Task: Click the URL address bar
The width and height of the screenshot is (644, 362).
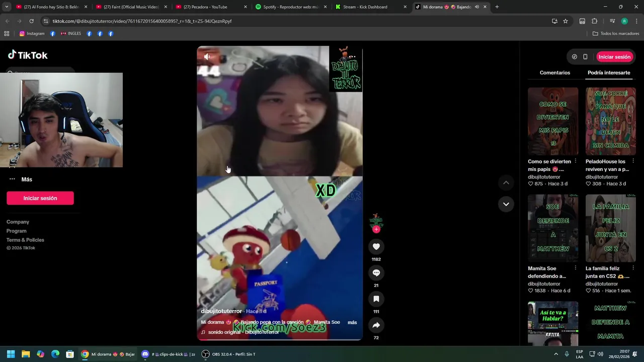Action: [297, 21]
